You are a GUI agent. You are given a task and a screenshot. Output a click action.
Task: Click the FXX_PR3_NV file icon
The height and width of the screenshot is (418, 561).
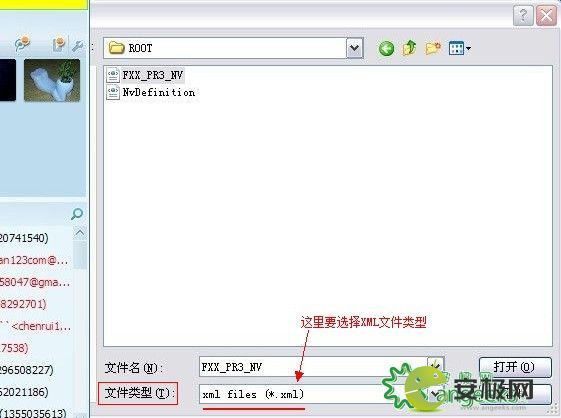pyautogui.click(x=113, y=75)
